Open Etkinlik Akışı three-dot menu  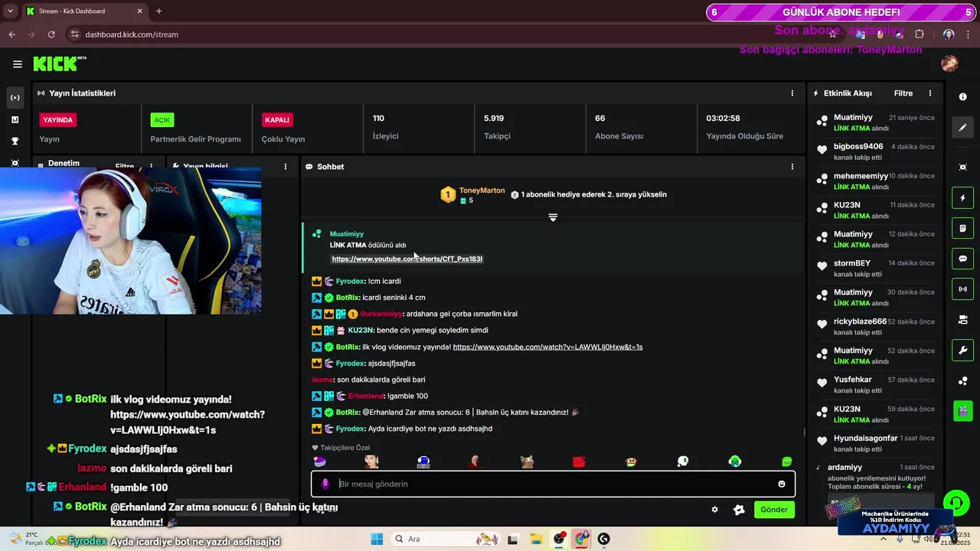(x=930, y=93)
